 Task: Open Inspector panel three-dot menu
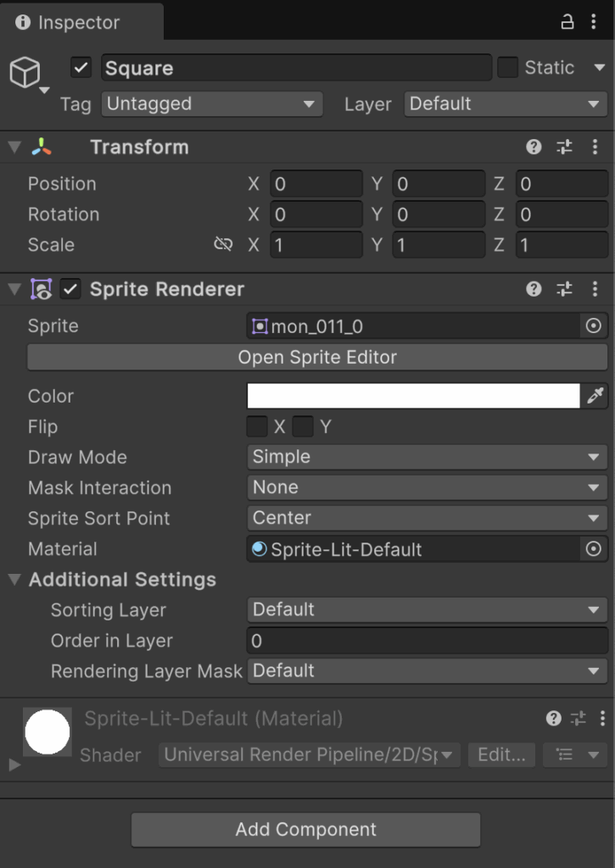(594, 22)
